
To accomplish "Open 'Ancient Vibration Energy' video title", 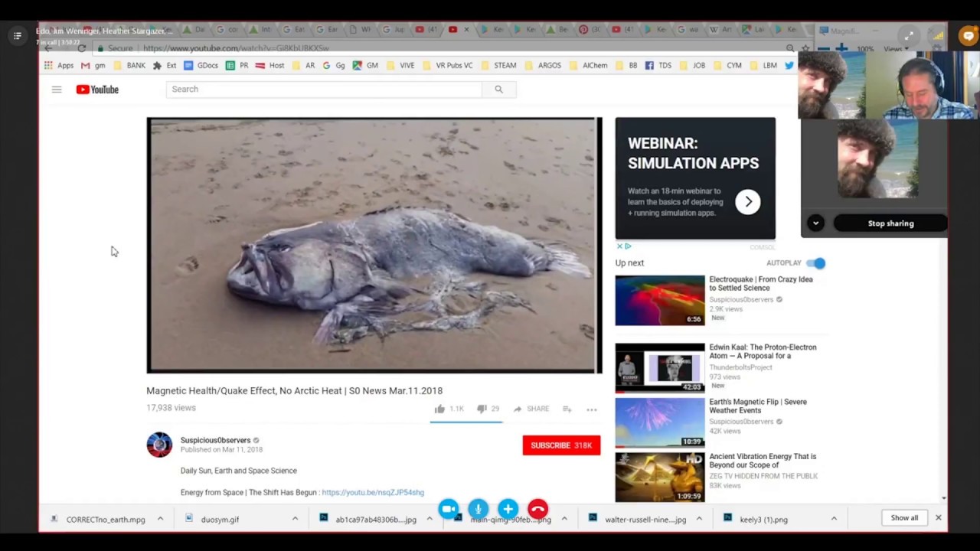I will pyautogui.click(x=763, y=461).
